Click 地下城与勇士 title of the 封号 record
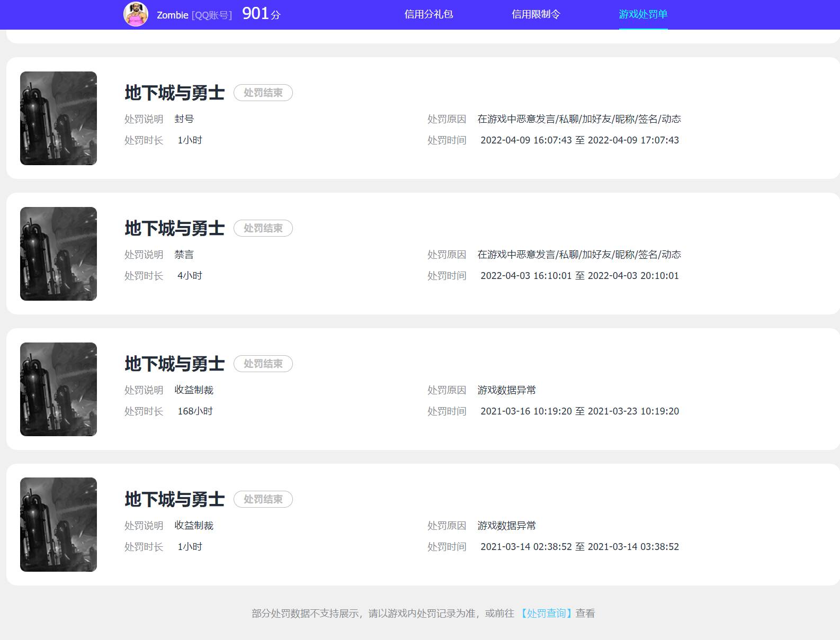840x640 pixels. [175, 93]
